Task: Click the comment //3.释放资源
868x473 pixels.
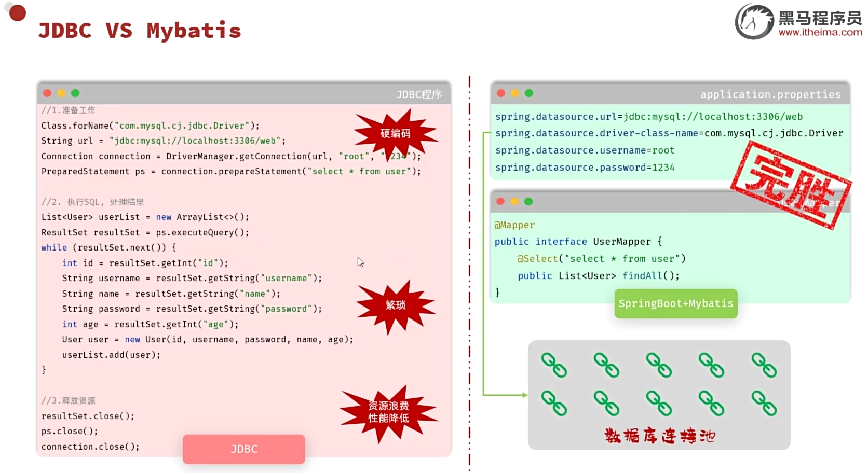Action: 69,400
